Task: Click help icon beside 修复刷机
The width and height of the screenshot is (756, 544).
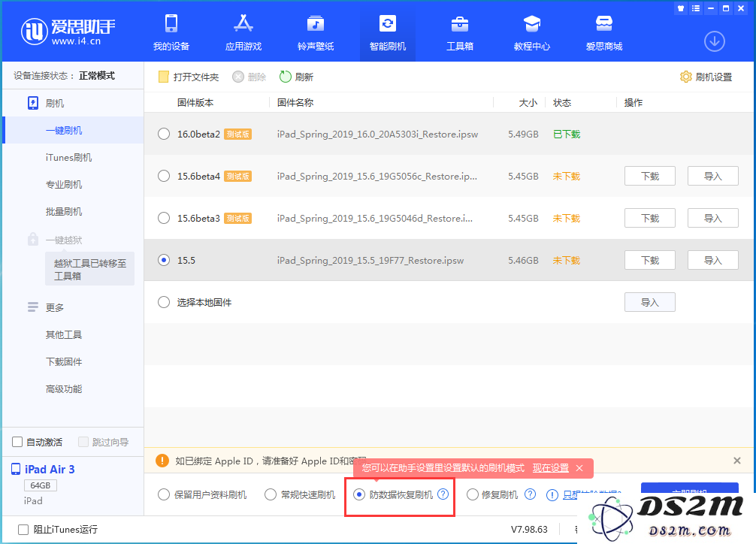Action: pyautogui.click(x=530, y=494)
